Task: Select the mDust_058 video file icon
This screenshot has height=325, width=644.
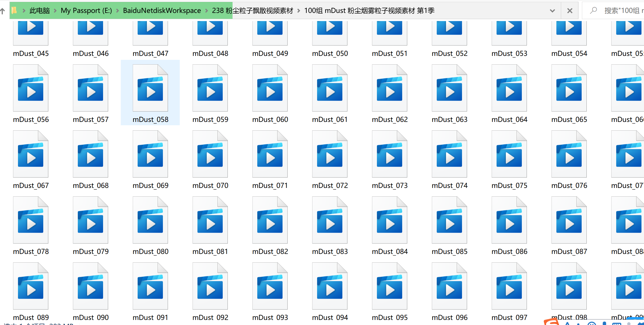Action: [x=150, y=88]
